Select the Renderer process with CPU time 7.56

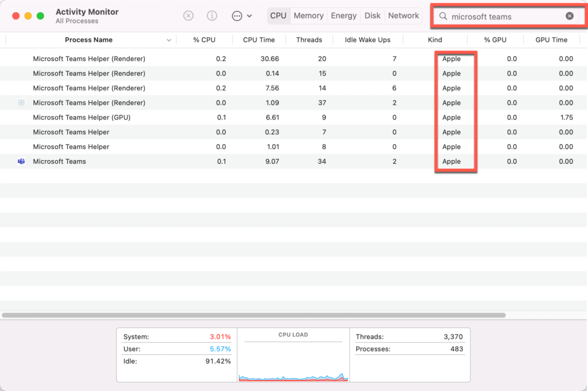(89, 88)
